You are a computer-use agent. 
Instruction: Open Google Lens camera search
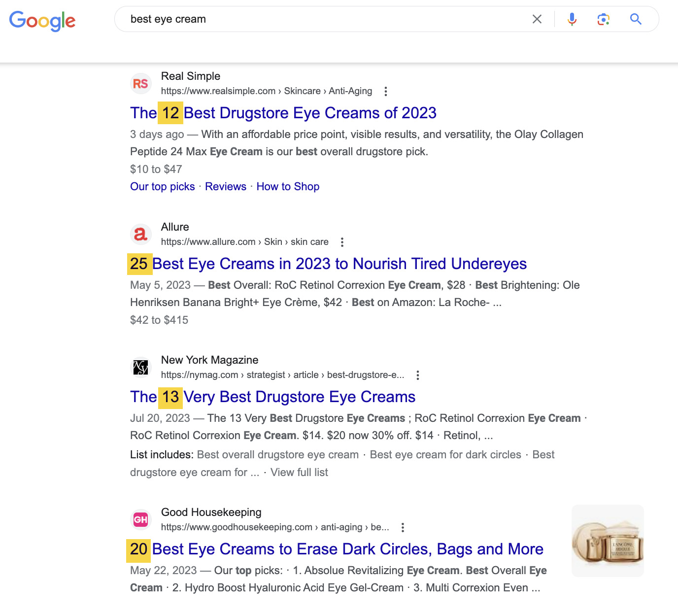coord(603,19)
